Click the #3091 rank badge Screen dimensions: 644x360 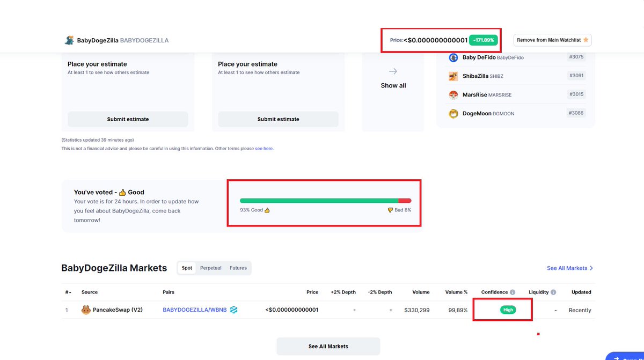point(576,75)
